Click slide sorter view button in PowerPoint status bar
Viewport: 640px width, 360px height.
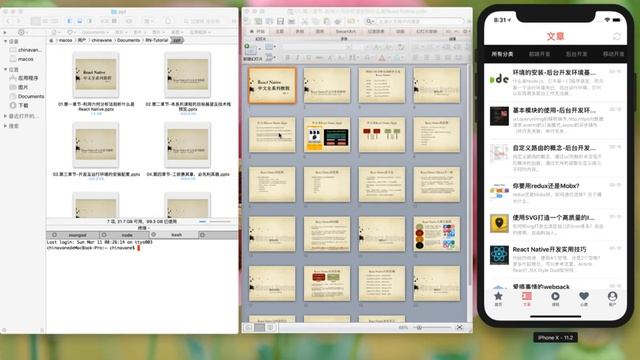tap(259, 327)
